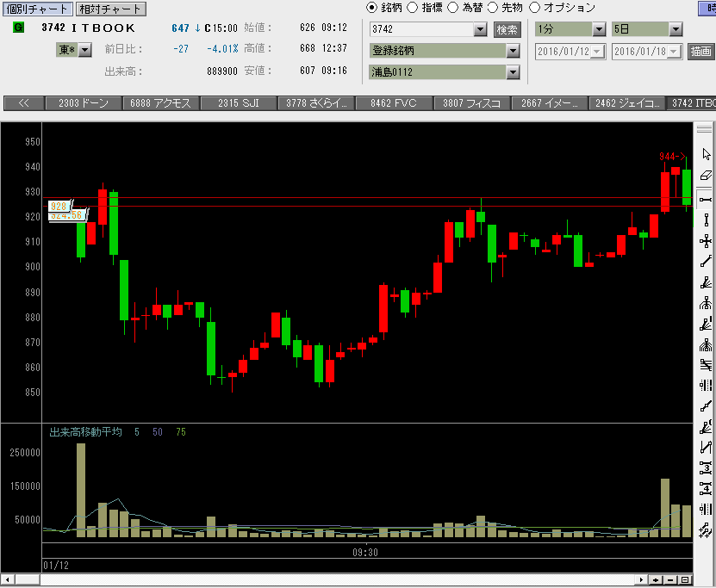Screen dimensions: 716x588
Task: Expand the 登録銘柄 dropdown
Action: coord(513,51)
